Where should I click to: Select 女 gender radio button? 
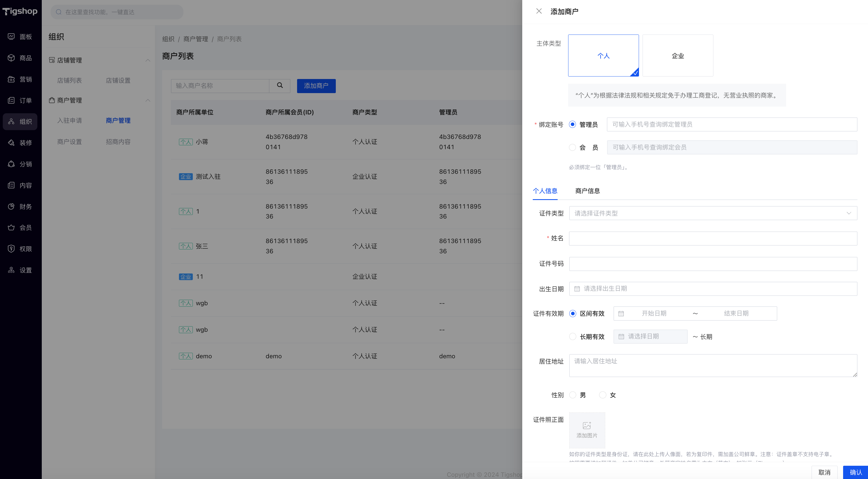point(602,395)
